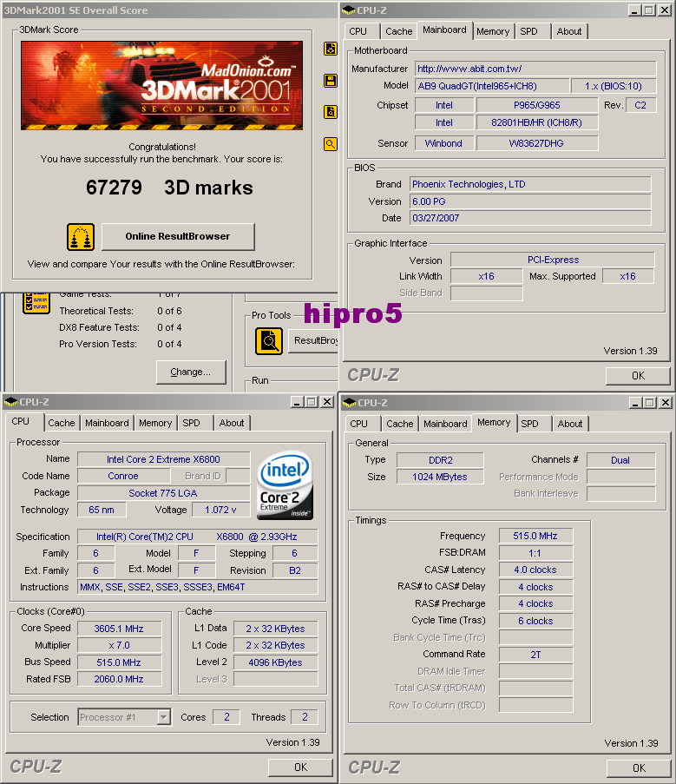This screenshot has height=784, width=676.
Task: Click the abit.com.tw manufacturer URL field
Action: tap(535, 69)
